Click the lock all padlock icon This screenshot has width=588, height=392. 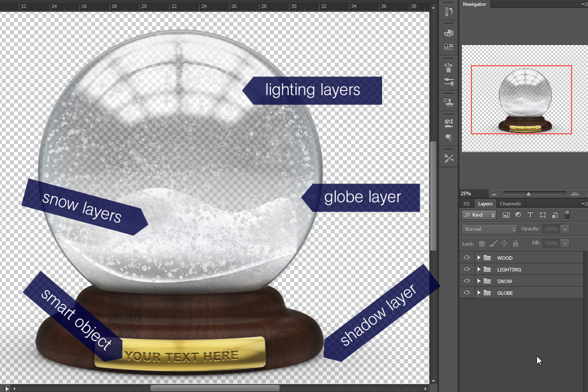[515, 243]
